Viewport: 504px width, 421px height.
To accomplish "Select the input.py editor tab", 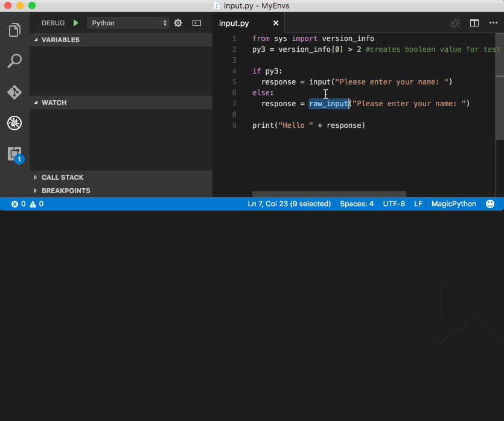I will click(x=234, y=23).
